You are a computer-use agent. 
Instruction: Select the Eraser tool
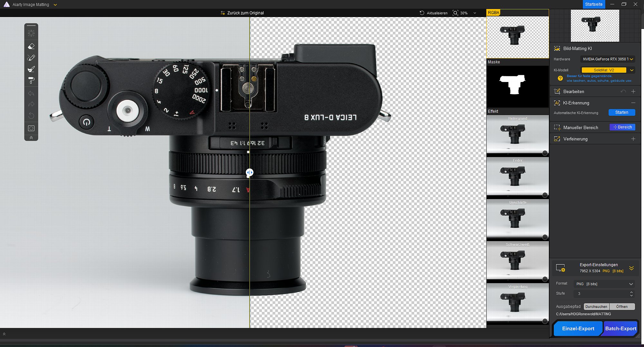click(31, 46)
